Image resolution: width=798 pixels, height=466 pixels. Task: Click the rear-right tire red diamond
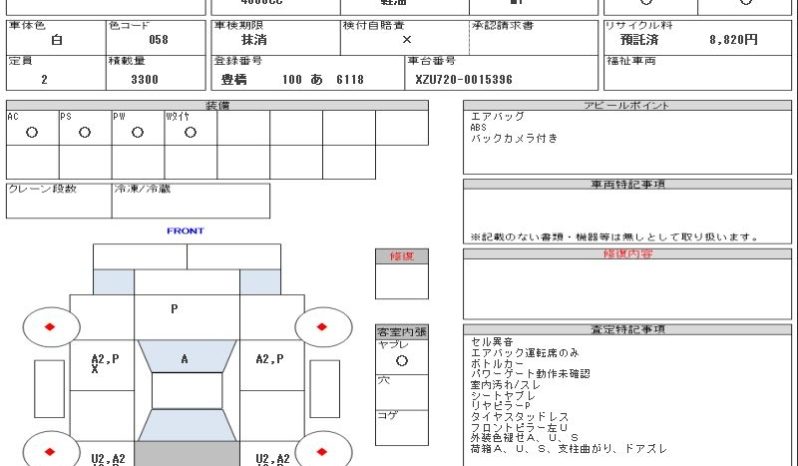(x=322, y=451)
